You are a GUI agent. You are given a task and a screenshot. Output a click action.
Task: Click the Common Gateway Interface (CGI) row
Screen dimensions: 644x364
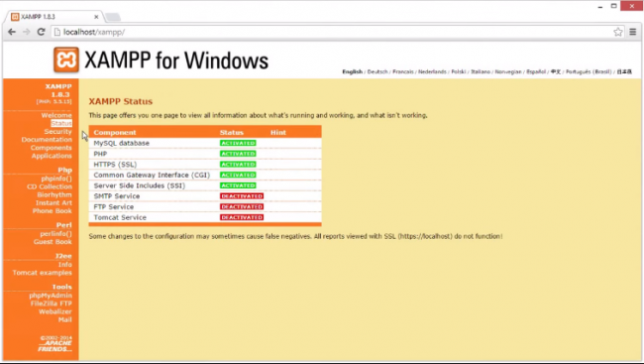pyautogui.click(x=205, y=175)
